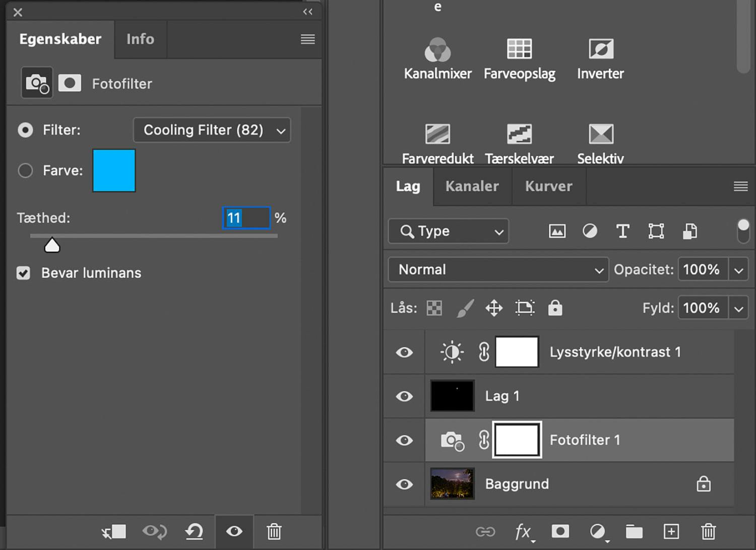Add a Farveopslag adjustment

point(519,49)
